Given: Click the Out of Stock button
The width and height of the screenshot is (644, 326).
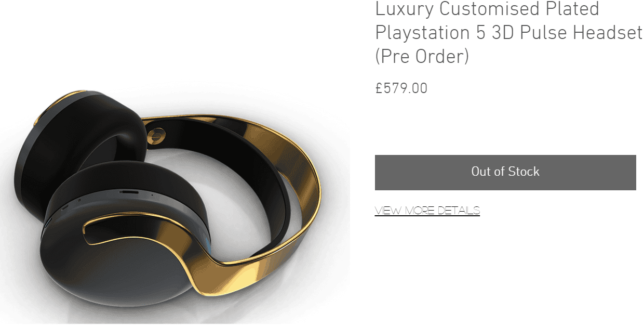Looking at the screenshot, I should point(505,172).
